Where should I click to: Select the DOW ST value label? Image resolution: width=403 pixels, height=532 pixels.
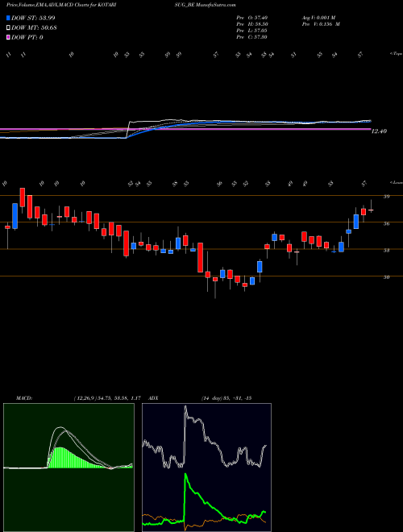tap(33, 18)
